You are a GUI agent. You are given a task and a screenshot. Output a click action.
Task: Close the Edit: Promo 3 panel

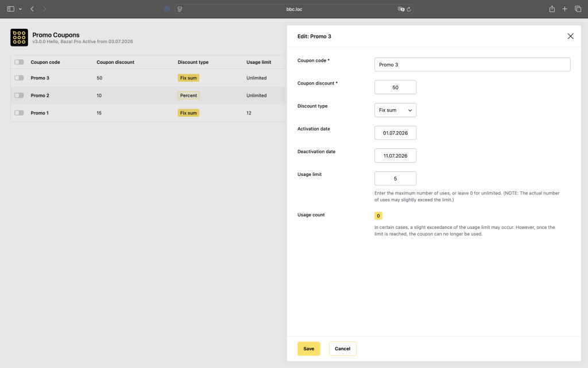[570, 36]
